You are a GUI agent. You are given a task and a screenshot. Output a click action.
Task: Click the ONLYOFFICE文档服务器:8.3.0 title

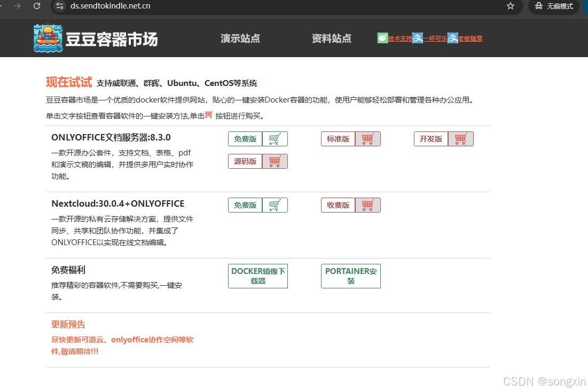click(x=111, y=138)
